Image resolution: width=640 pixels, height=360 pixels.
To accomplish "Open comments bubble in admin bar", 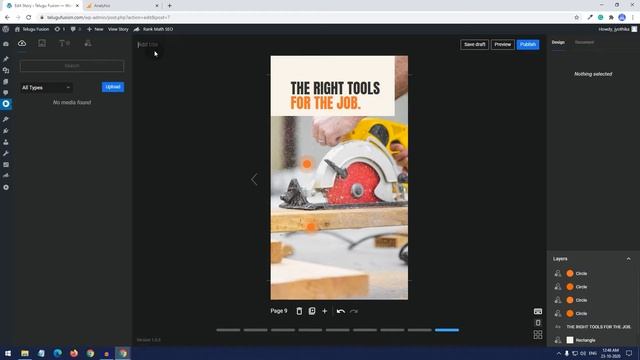I will (x=76, y=29).
